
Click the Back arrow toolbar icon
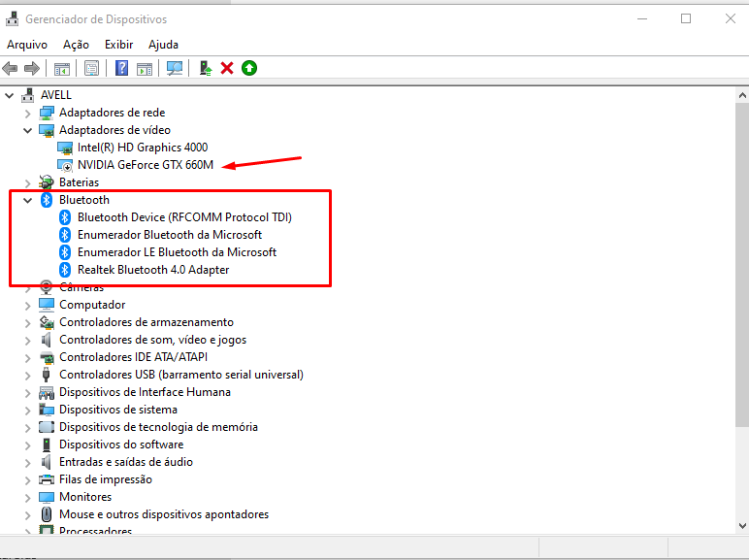tap(10, 68)
